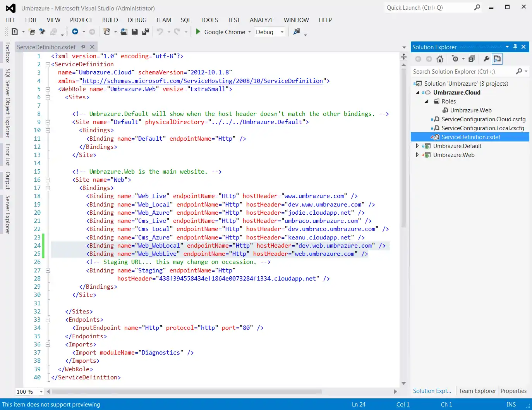Open the zoom level 100 % dropdown
532x410 pixels.
coord(41,392)
